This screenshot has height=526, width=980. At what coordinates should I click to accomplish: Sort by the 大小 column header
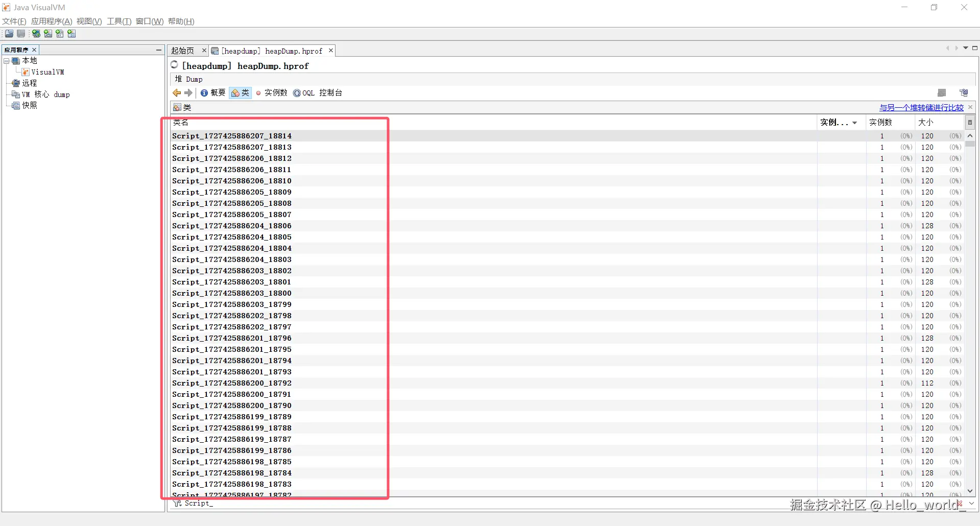click(940, 123)
